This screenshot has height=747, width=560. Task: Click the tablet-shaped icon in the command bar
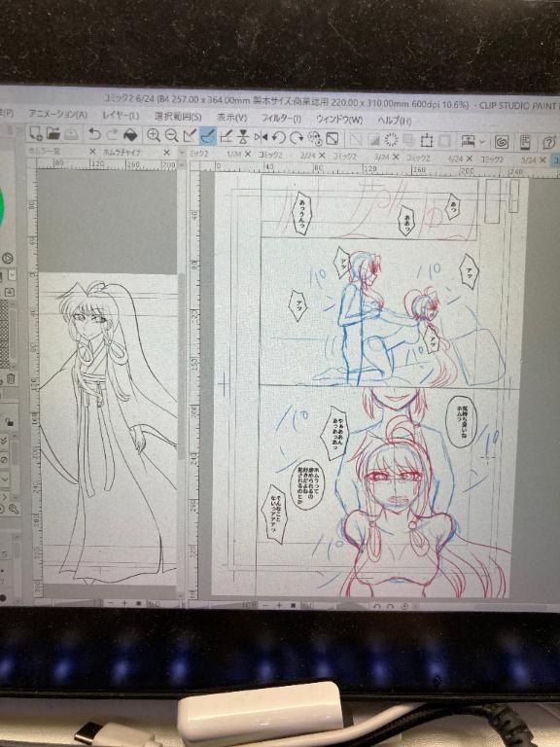click(x=525, y=142)
